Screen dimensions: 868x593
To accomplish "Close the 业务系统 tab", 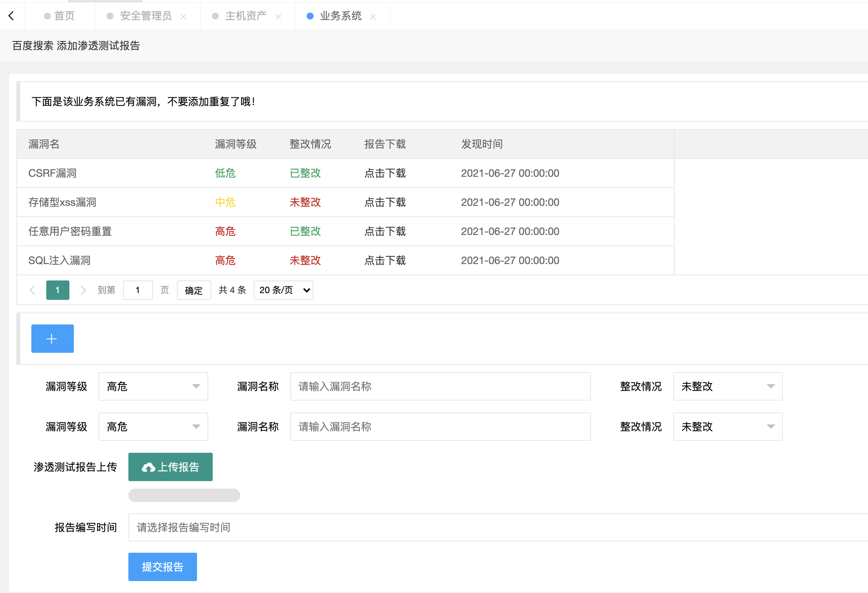I will [x=373, y=16].
